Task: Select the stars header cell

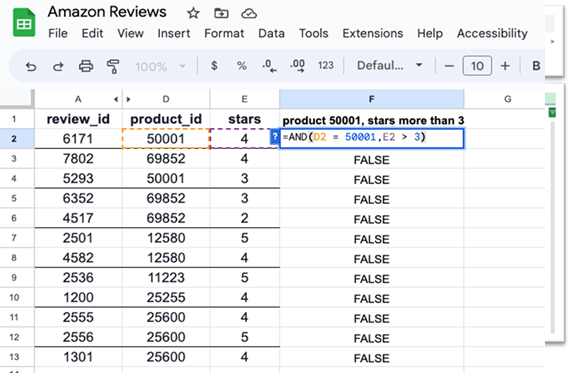Action: (x=244, y=119)
